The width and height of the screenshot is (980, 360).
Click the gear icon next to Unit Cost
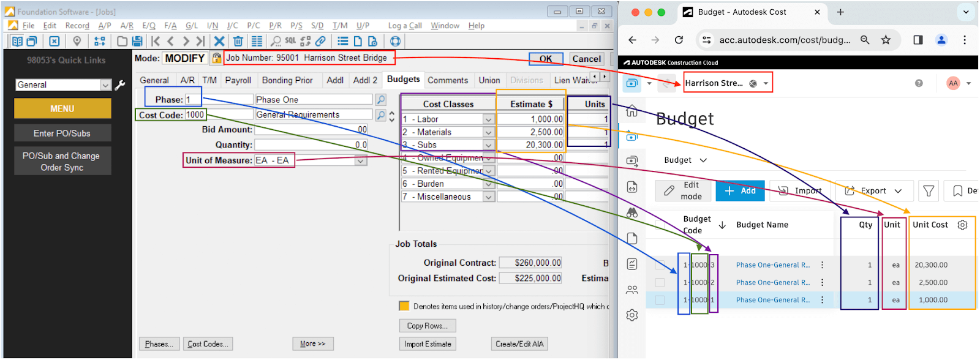pos(962,225)
